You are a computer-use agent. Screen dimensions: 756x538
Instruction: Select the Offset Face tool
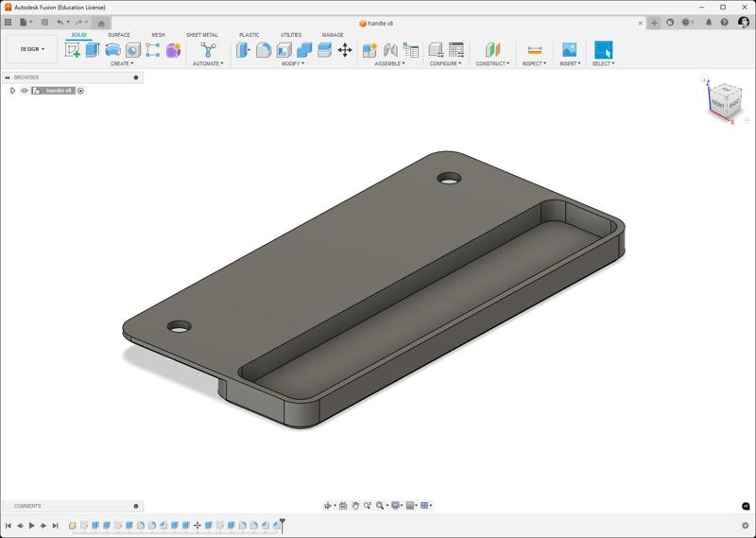click(324, 50)
